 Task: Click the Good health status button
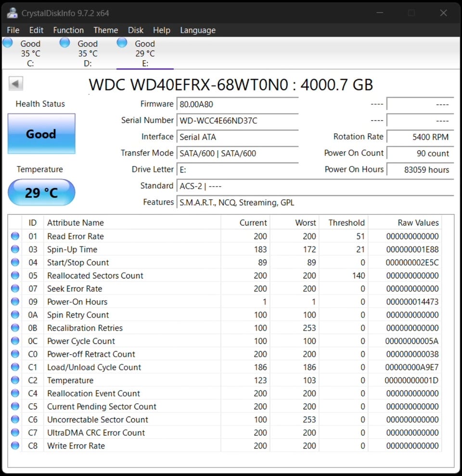(41, 134)
